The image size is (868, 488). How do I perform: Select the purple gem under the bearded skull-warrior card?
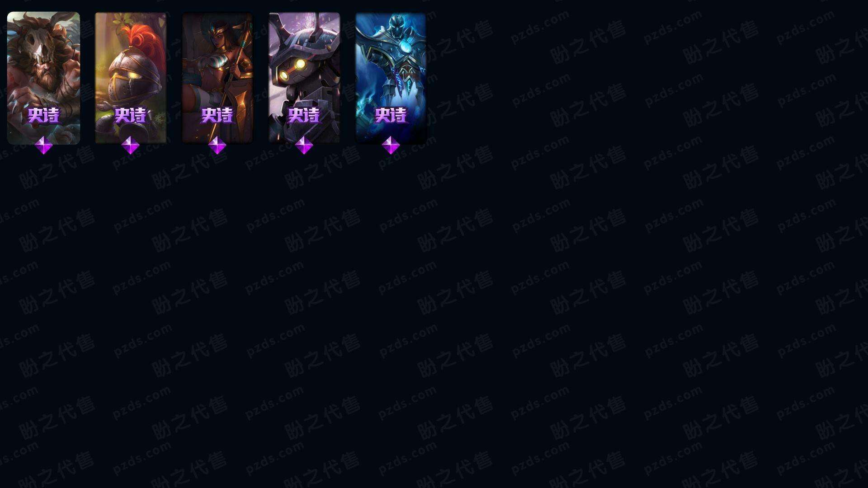[43, 145]
